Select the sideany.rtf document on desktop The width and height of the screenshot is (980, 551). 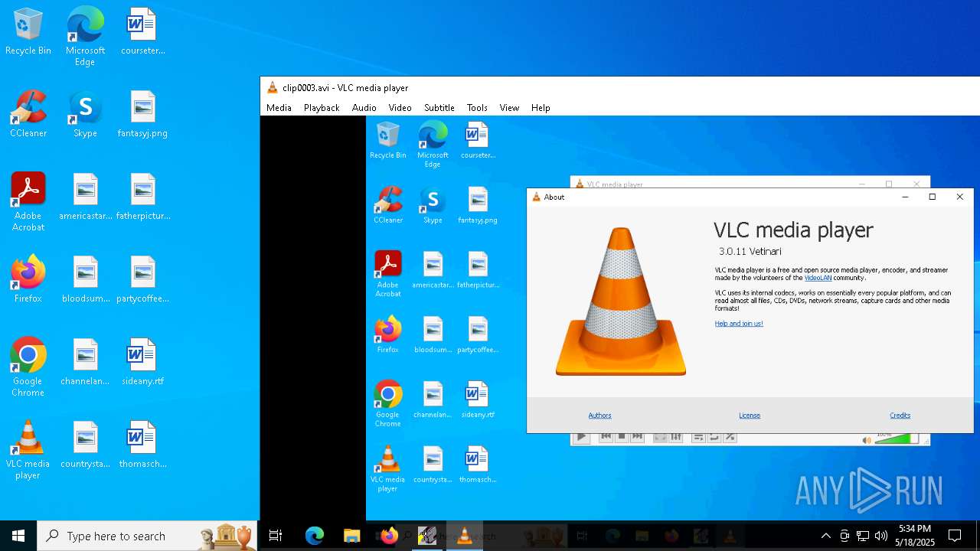(x=142, y=363)
